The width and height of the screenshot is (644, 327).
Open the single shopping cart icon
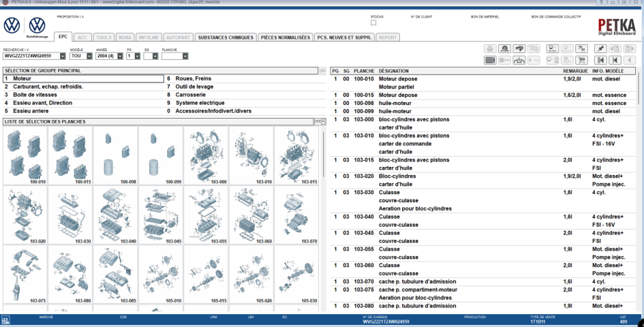pos(581,61)
